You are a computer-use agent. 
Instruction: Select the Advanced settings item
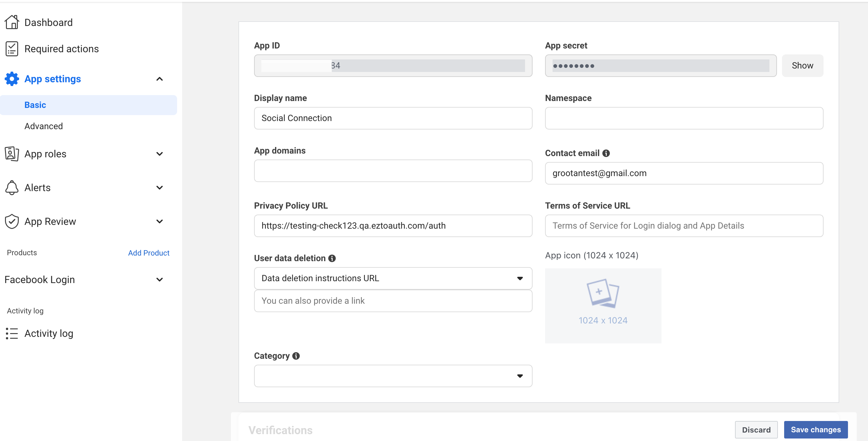(x=43, y=126)
